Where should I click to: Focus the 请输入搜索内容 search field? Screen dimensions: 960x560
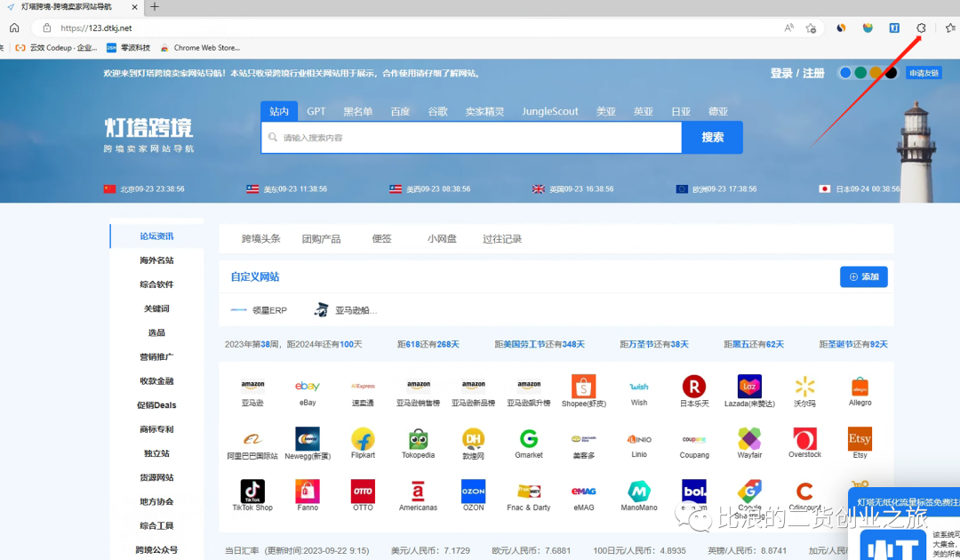click(471, 137)
